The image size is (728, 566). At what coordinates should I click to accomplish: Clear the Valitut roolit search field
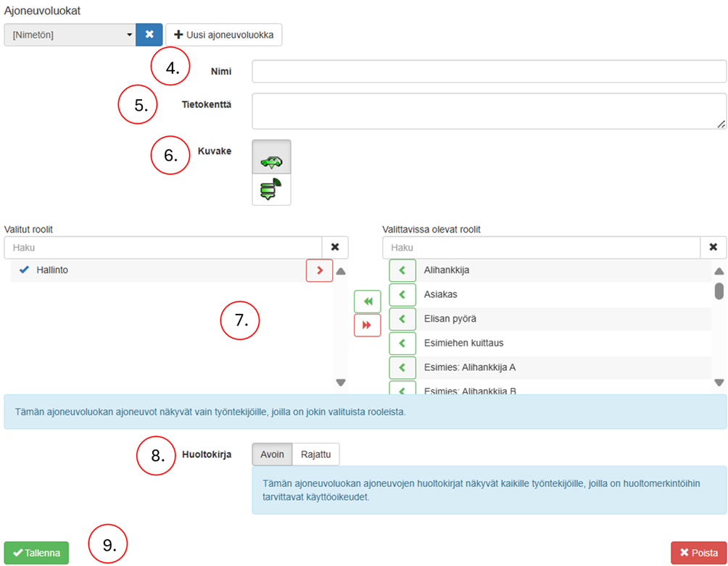click(x=334, y=247)
